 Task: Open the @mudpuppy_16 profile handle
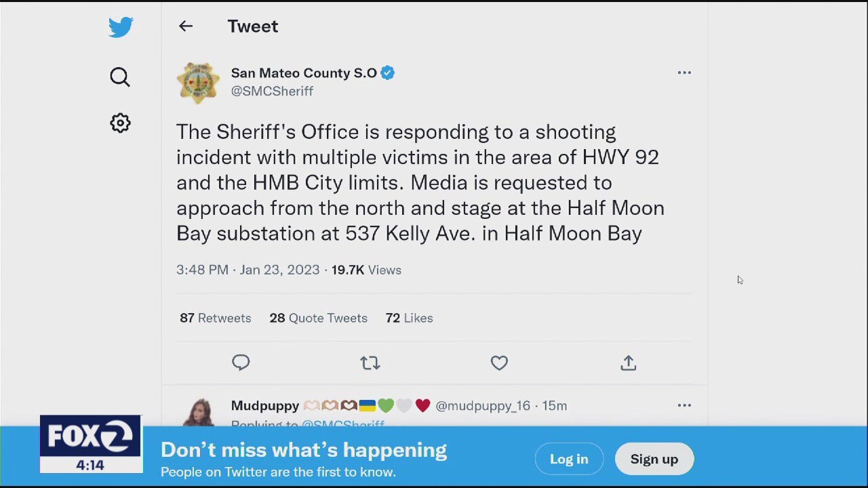coord(483,405)
